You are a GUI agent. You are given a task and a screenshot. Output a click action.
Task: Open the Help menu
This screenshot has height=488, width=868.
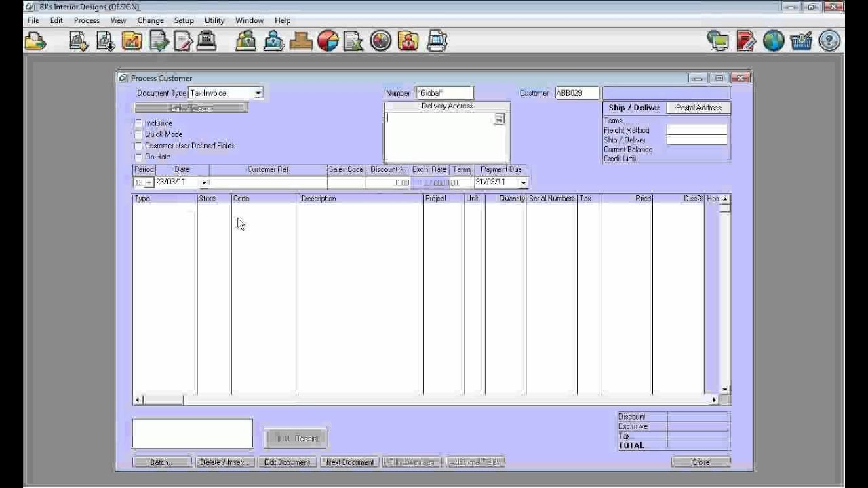283,20
